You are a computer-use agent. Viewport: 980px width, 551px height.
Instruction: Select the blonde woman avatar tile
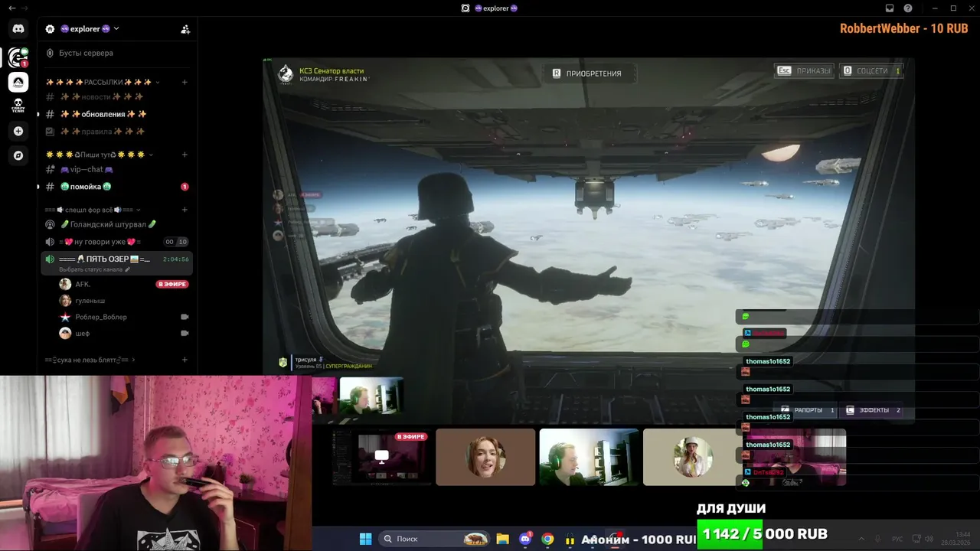tap(692, 457)
